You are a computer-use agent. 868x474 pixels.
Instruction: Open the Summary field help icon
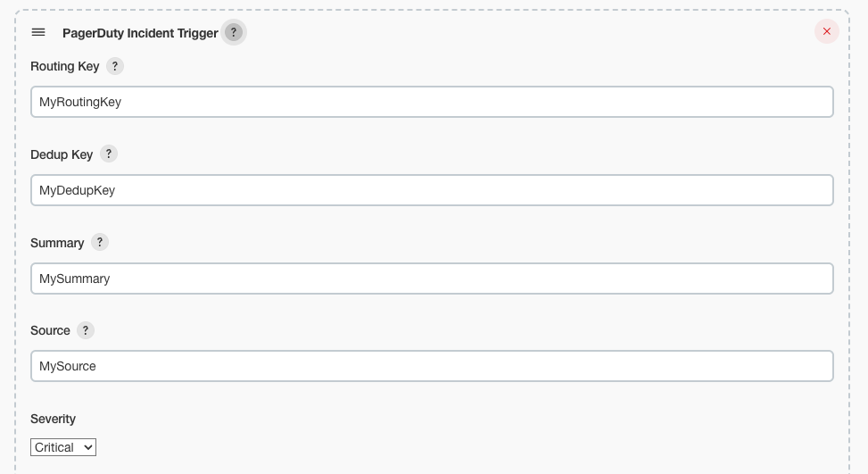point(100,242)
